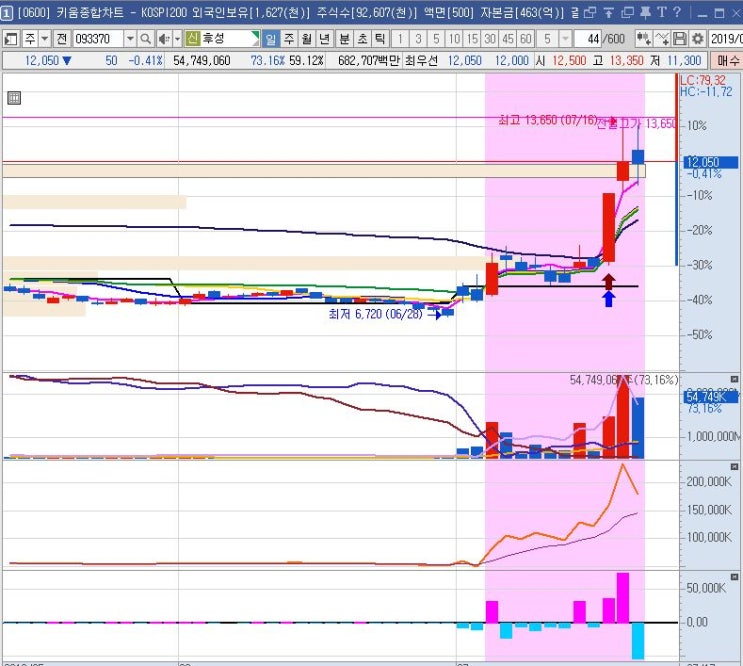
Task: Click the 신 badge beside 후성
Action: click(192, 38)
